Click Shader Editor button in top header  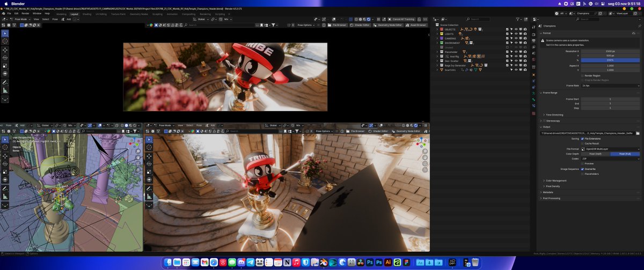coord(360,25)
